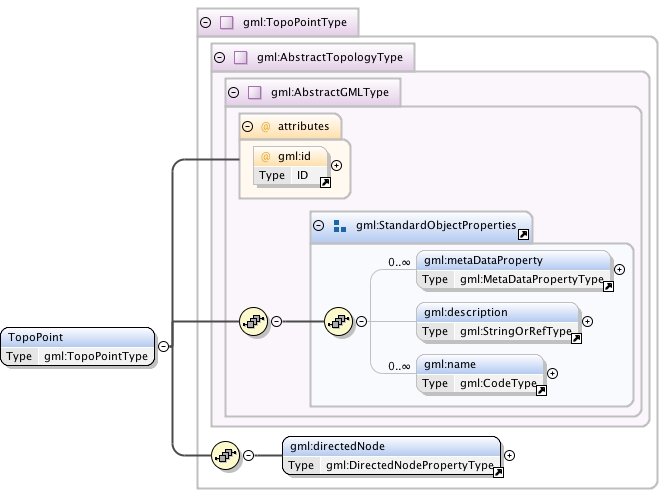The width and height of the screenshot is (659, 490).
Task: Collapse the sequence before gml:directedNode
Action: pyautogui.click(x=248, y=456)
